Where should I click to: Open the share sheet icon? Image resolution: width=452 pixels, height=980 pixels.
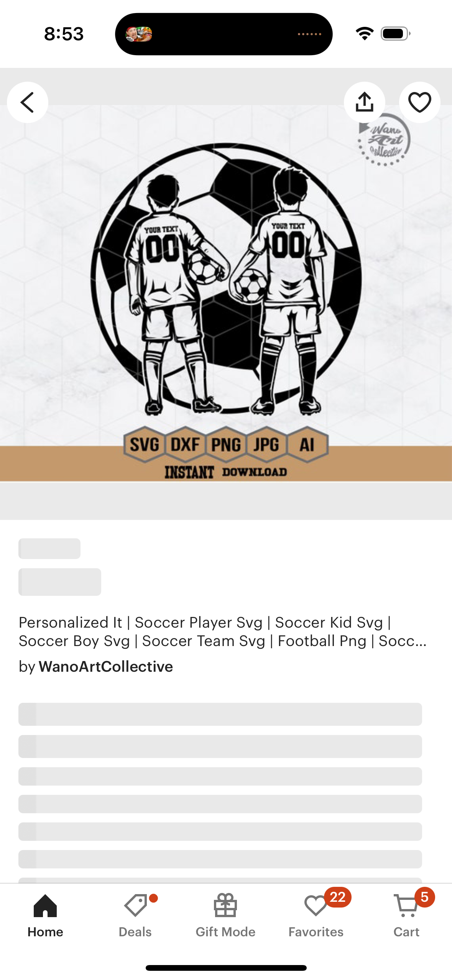364,102
